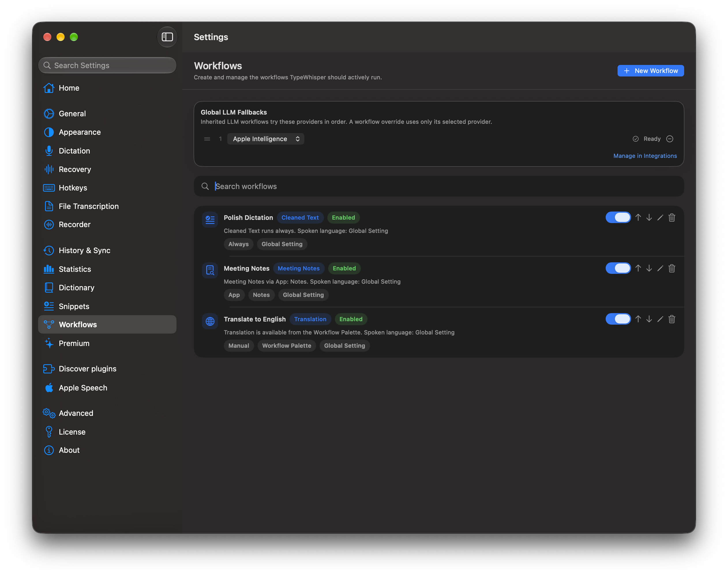Remove Apple Intelligence fallback provider
The image size is (728, 576).
670,139
